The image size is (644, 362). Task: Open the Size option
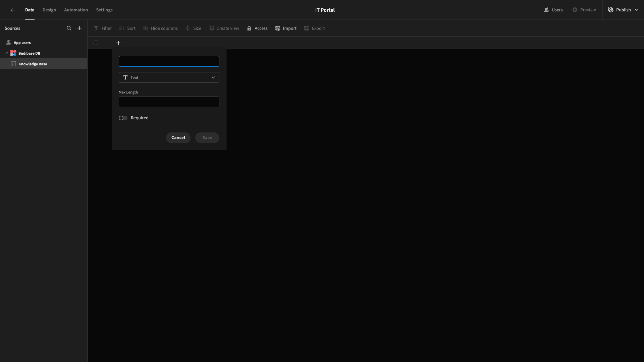pyautogui.click(x=193, y=28)
